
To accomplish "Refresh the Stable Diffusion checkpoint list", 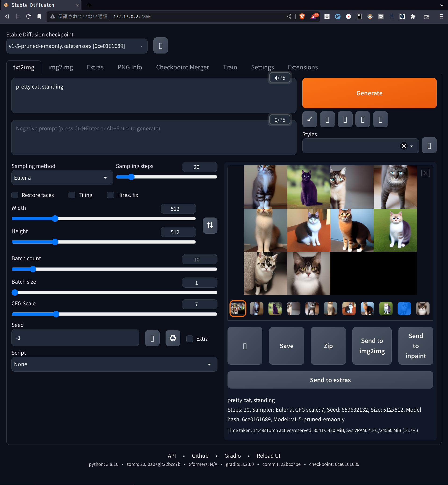I will (x=160, y=45).
